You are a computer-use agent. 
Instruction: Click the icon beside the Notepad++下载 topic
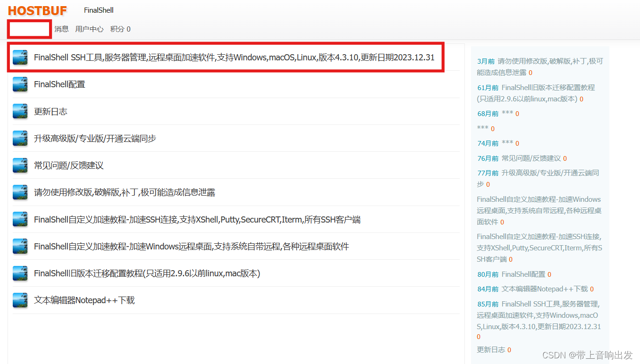click(20, 300)
